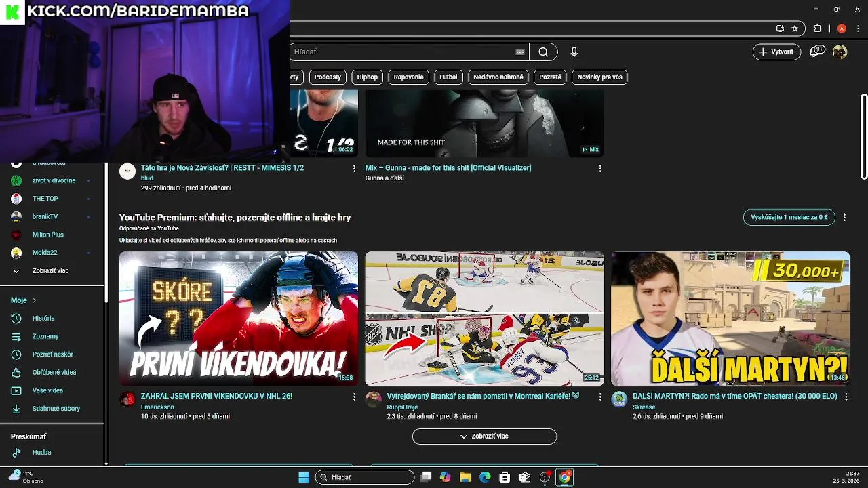The image size is (868, 488).
Task: Open File Explorer from the taskbar
Action: click(x=465, y=477)
